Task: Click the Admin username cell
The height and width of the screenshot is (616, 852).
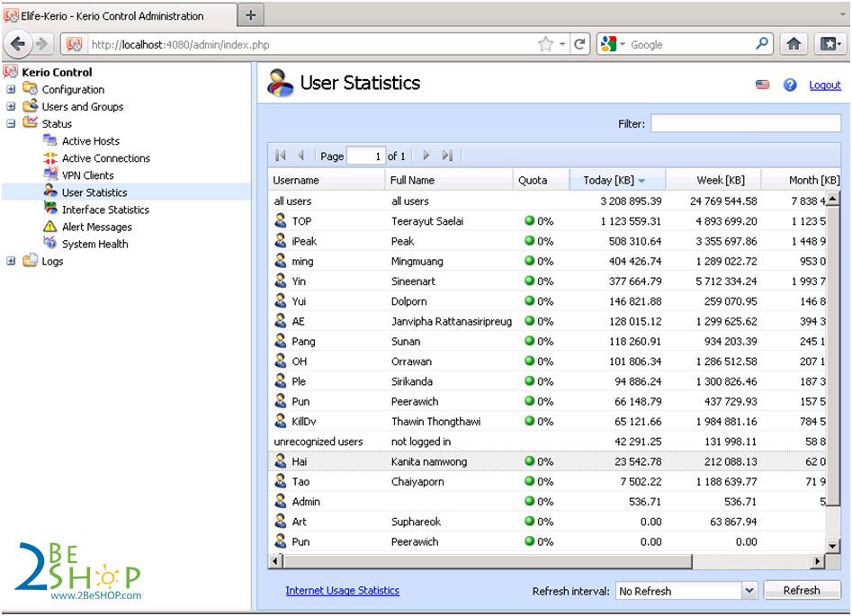Action: pyautogui.click(x=306, y=502)
